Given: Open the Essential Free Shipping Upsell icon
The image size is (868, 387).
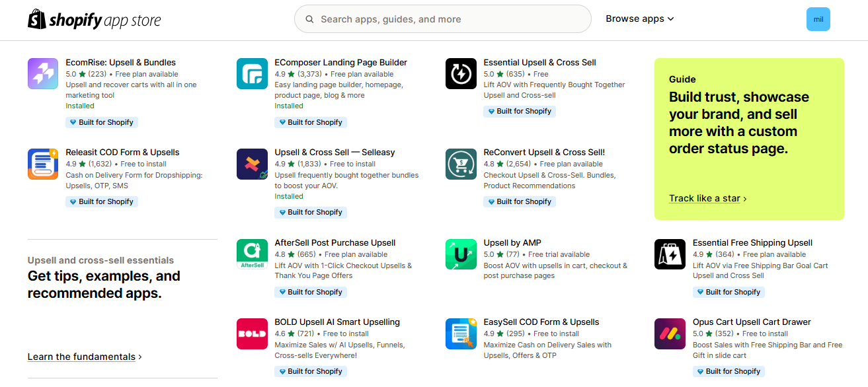Looking at the screenshot, I should coord(670,254).
